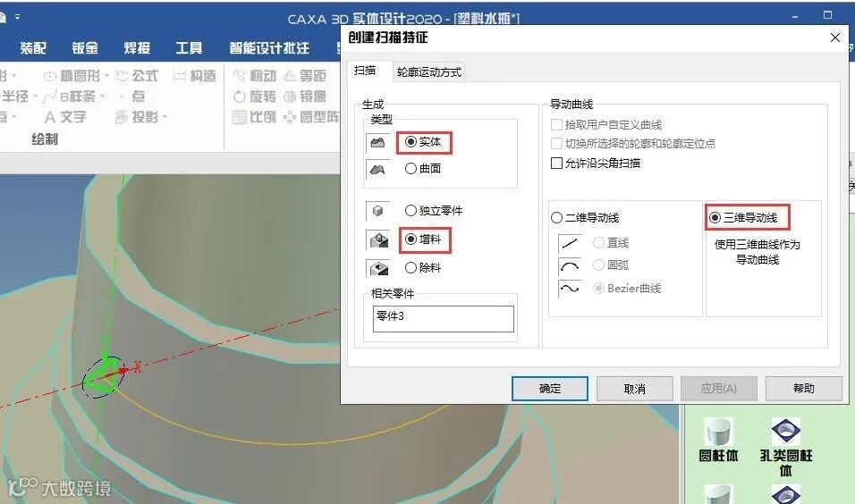Screen dimensions: 855x504
Task: Click the add-material icon beside 增料
Action: [378, 239]
